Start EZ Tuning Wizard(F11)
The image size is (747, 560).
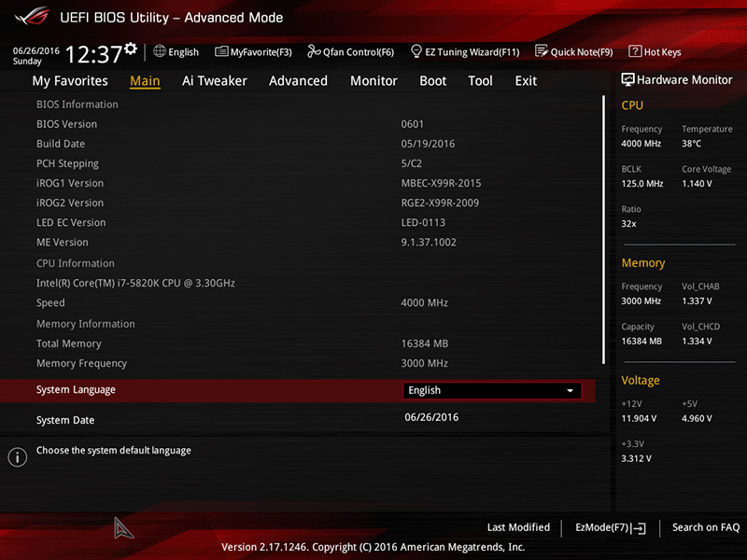[465, 51]
